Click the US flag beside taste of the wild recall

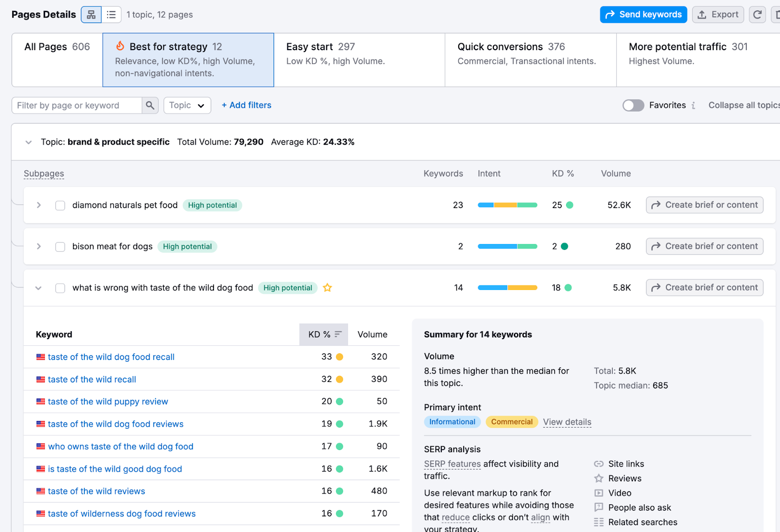coord(41,380)
